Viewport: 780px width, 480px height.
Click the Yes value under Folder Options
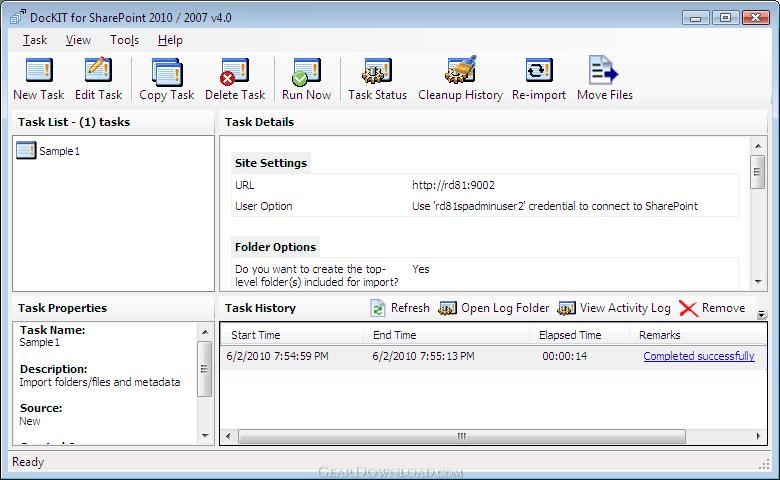(x=421, y=269)
